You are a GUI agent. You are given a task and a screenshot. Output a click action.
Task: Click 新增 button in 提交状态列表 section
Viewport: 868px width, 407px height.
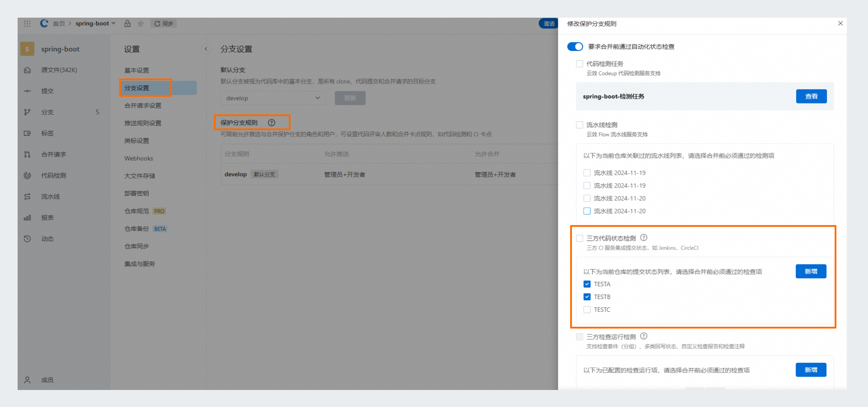coord(811,271)
